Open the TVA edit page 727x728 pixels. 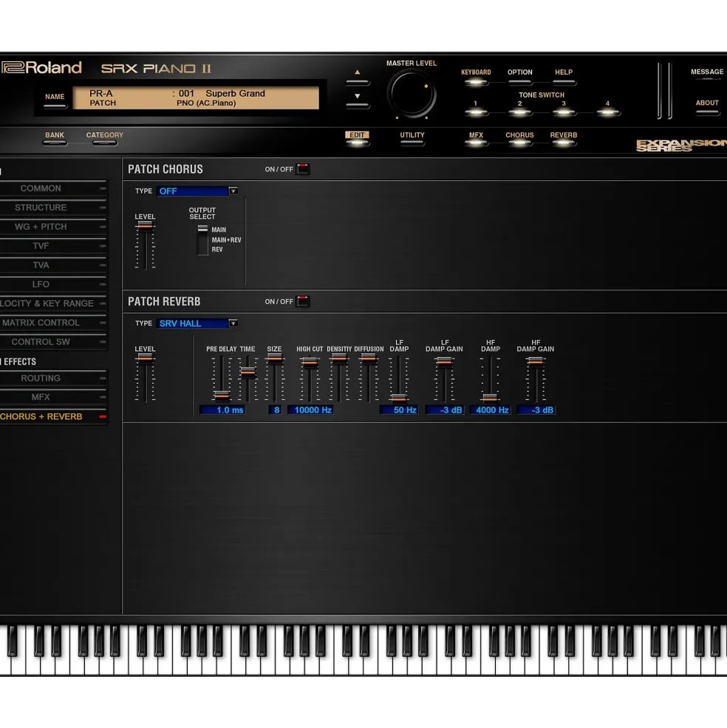coord(53,265)
